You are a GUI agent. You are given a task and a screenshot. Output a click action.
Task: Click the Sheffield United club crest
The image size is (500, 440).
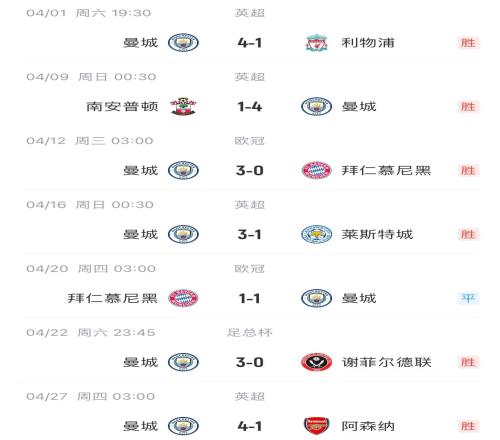point(316,362)
